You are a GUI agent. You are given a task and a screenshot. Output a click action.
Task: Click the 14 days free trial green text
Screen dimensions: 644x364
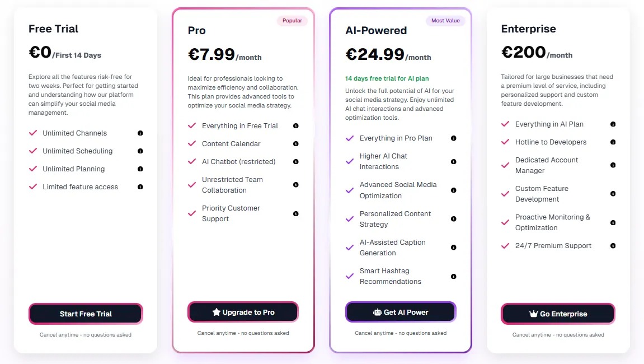pos(387,78)
